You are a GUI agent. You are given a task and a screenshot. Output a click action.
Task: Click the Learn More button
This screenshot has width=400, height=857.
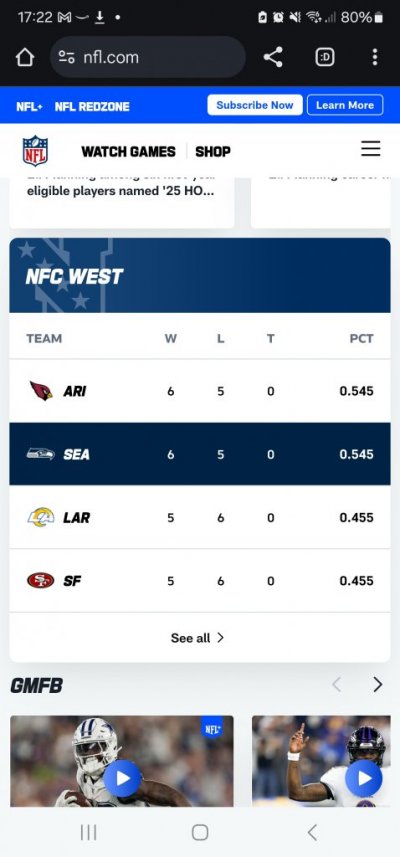tap(345, 105)
